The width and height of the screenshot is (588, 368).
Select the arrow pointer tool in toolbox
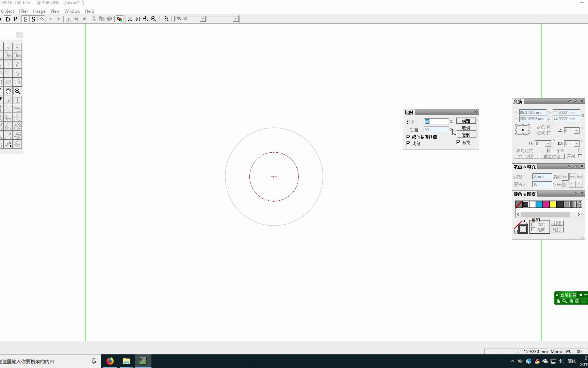click(17, 47)
